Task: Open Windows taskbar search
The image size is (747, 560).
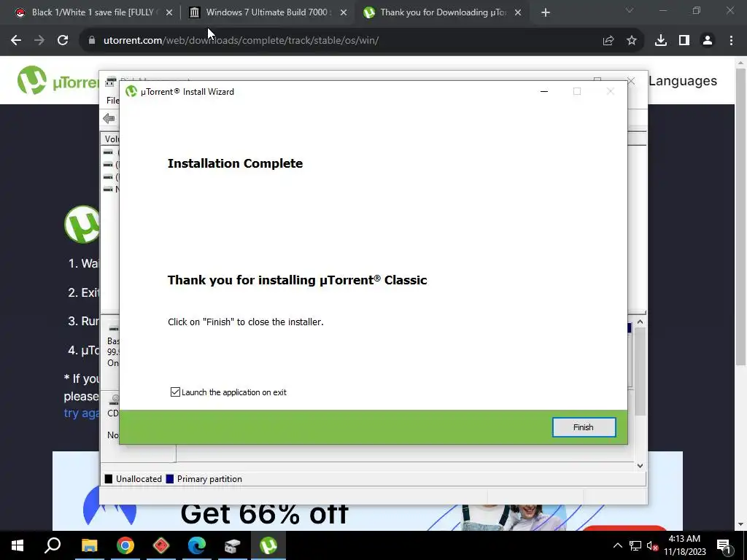Action: [x=53, y=545]
